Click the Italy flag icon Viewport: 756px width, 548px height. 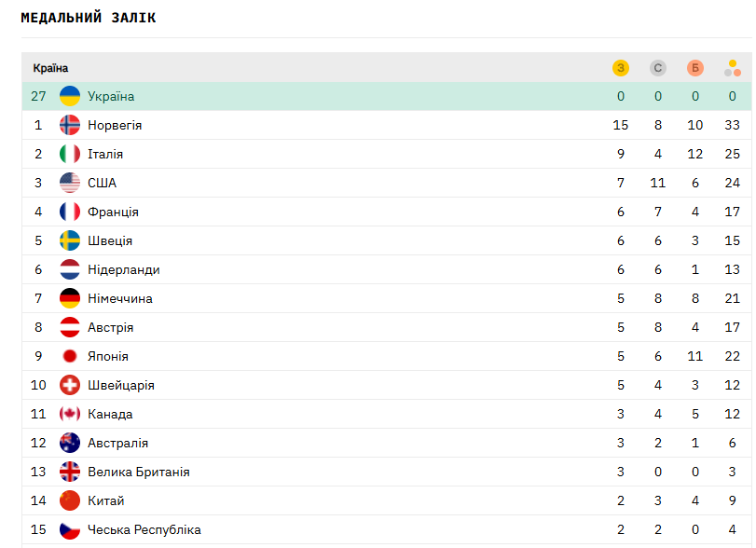pyautogui.click(x=70, y=154)
